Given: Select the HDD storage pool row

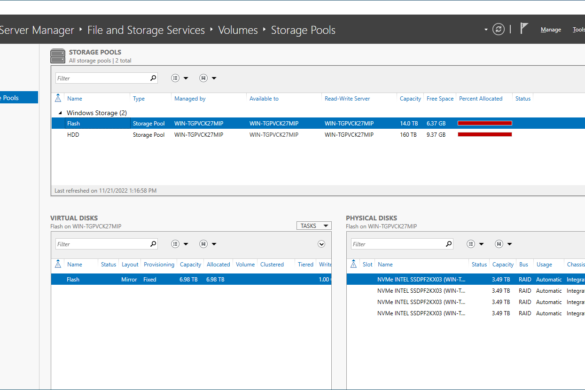Looking at the screenshot, I should tap(318, 135).
